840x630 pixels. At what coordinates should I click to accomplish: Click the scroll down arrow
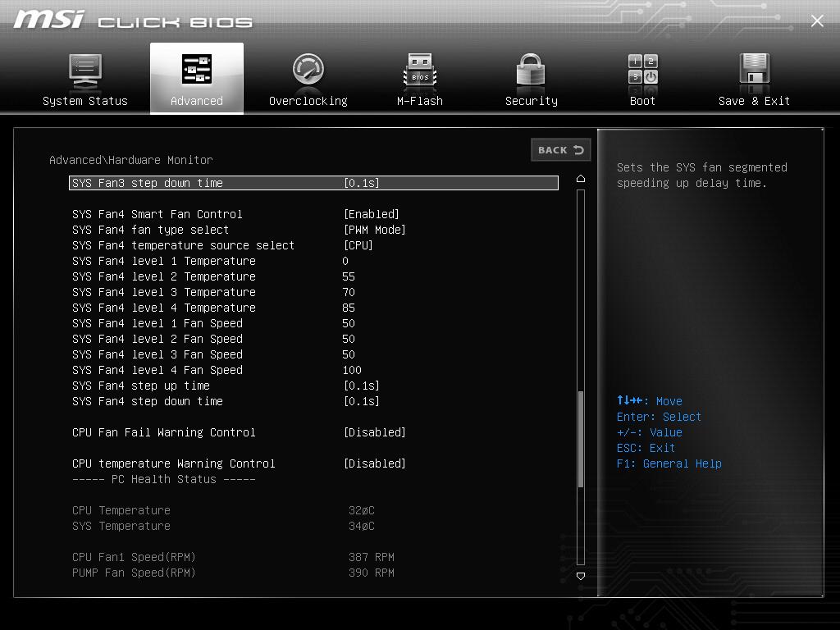click(x=580, y=576)
